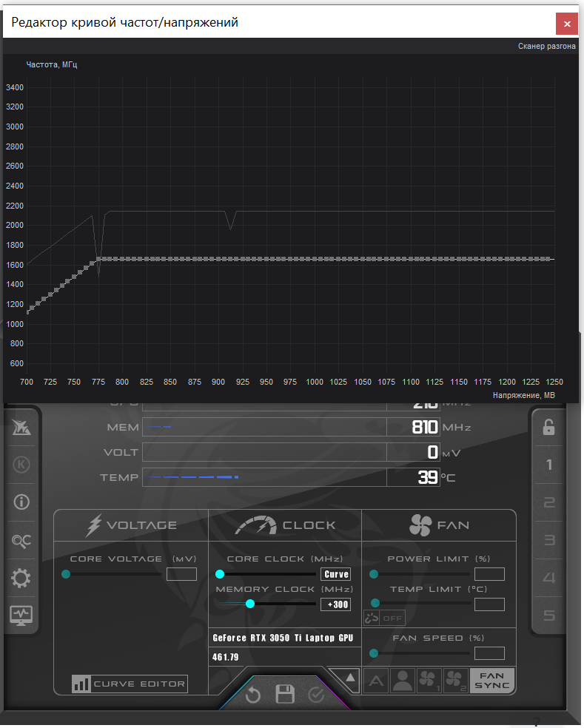This screenshot has height=728, width=584.
Task: Enable automatic fan mode A button
Action: (x=376, y=681)
